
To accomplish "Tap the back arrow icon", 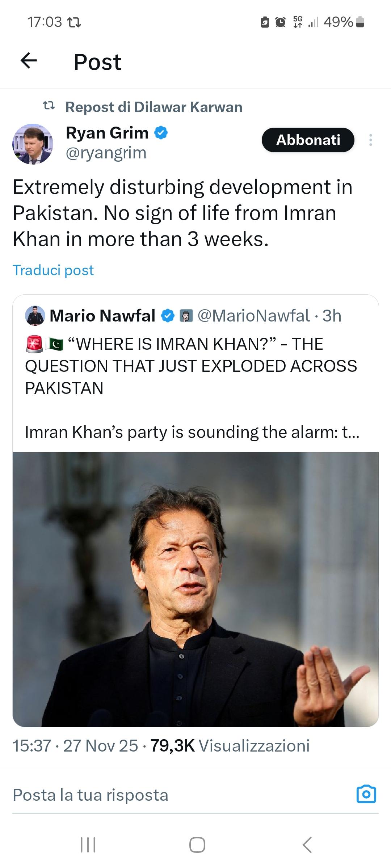I will pos(29,61).
